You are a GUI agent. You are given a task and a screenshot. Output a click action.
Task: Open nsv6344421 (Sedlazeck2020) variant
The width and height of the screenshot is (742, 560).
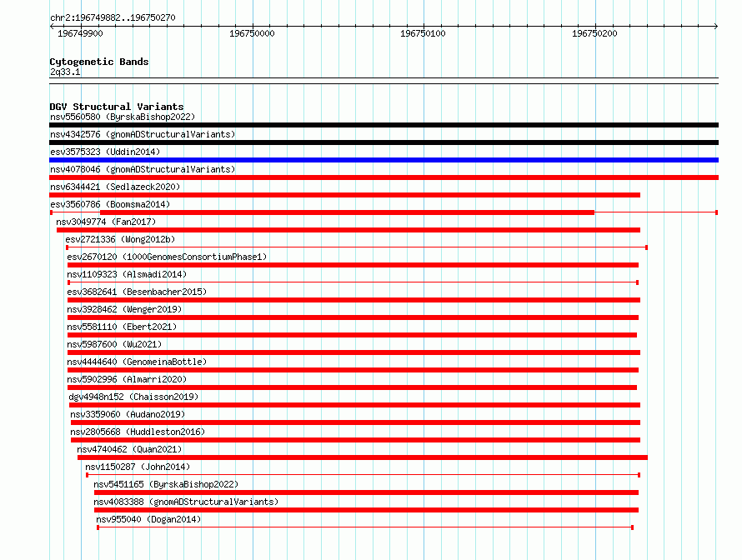point(115,187)
